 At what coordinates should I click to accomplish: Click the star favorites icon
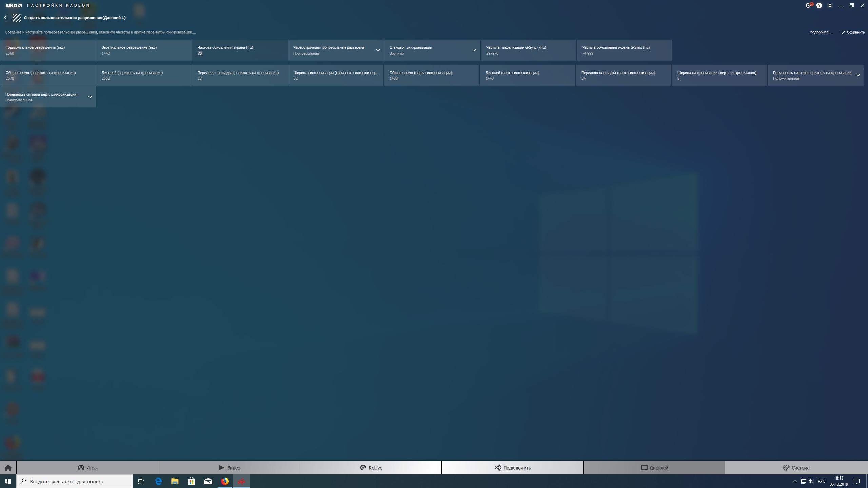[x=830, y=6]
